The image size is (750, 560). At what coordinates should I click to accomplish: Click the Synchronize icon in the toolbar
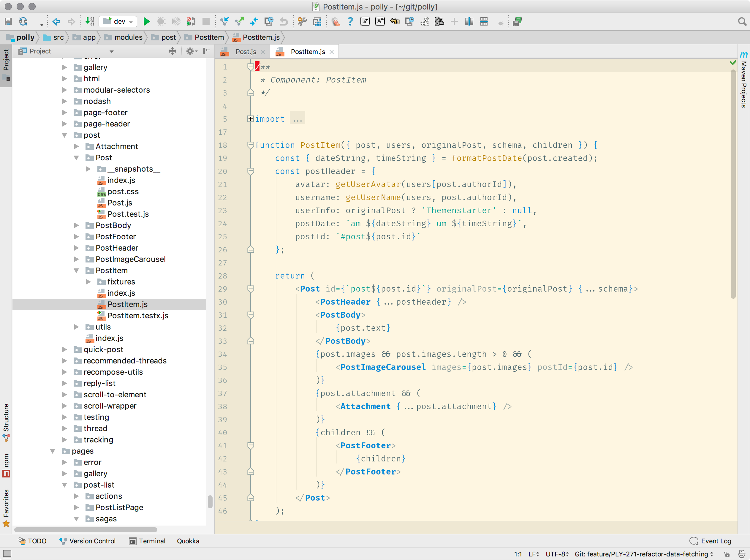point(23,22)
